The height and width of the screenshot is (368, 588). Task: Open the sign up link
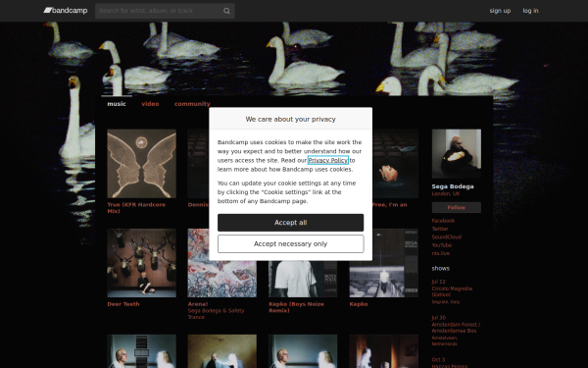(x=500, y=11)
